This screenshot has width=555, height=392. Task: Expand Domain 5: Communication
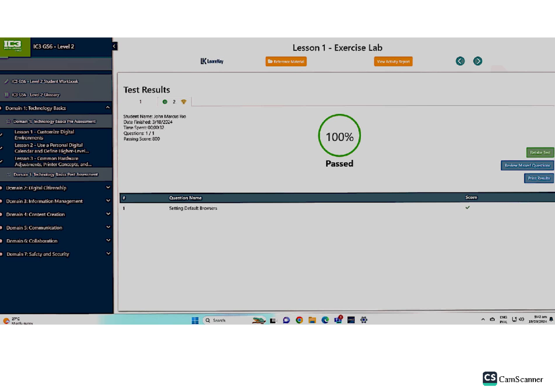coord(108,227)
